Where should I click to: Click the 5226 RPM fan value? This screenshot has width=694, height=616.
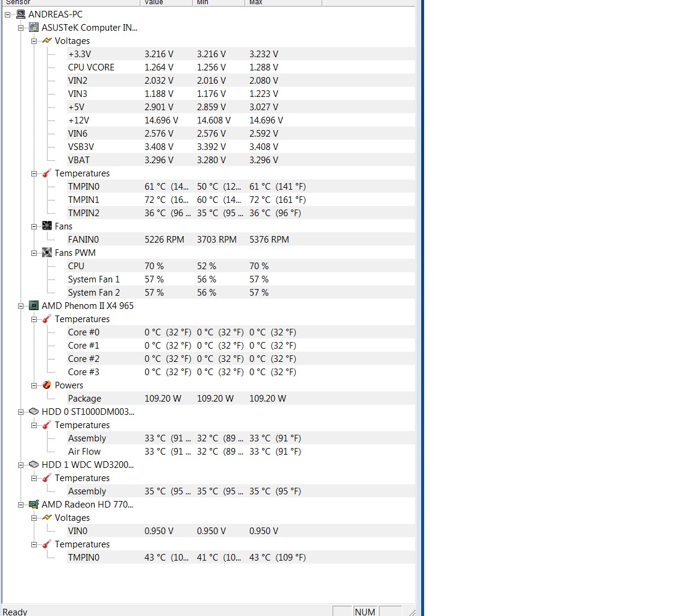coord(164,240)
